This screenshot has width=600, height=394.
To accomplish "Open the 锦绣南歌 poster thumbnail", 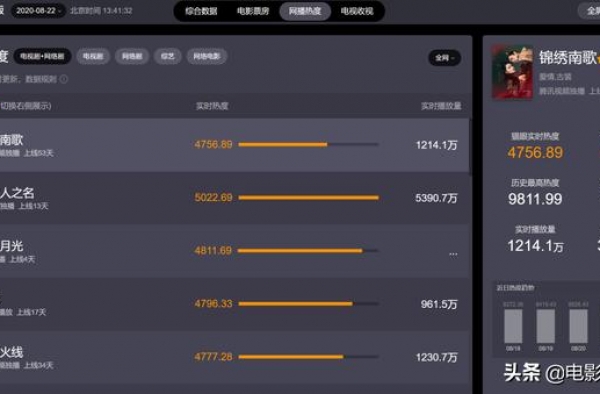I will (512, 72).
